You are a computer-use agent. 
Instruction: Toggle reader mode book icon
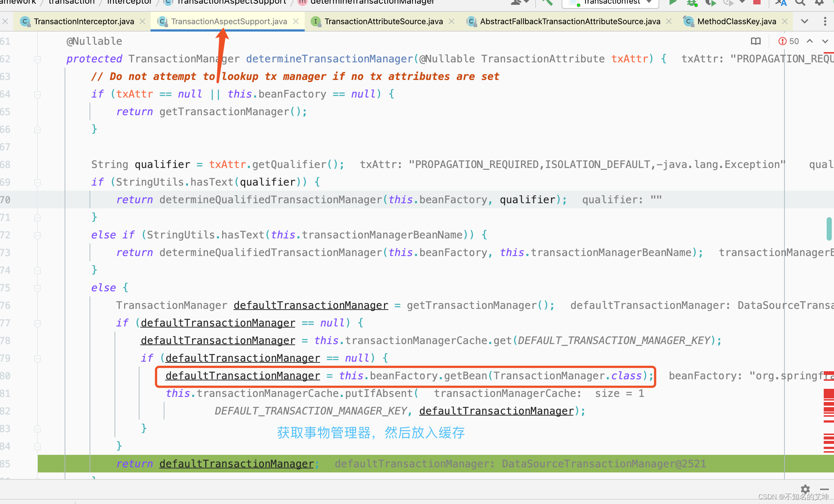tap(756, 41)
